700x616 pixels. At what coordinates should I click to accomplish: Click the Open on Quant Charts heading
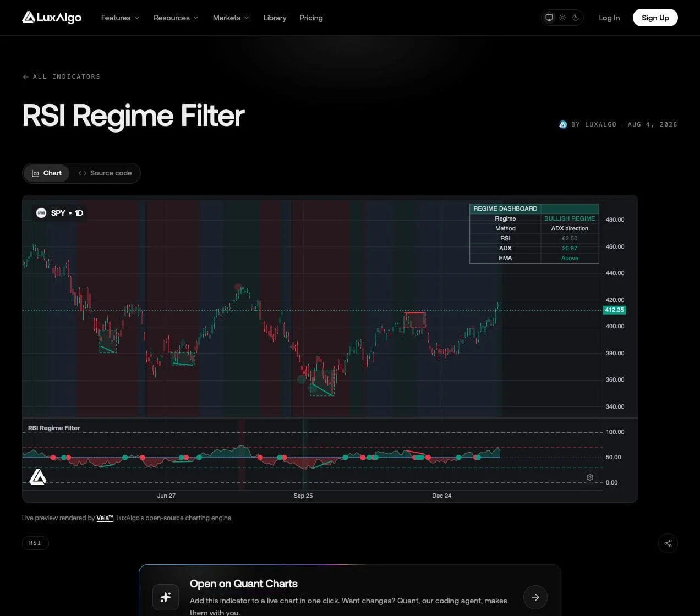pos(244,584)
